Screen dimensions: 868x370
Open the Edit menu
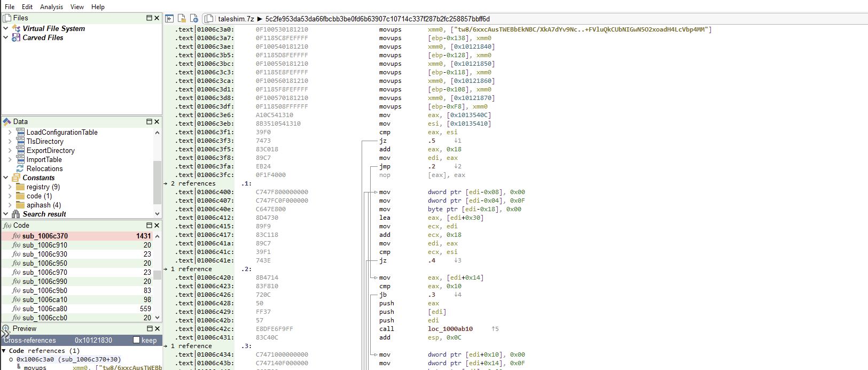[x=27, y=7]
